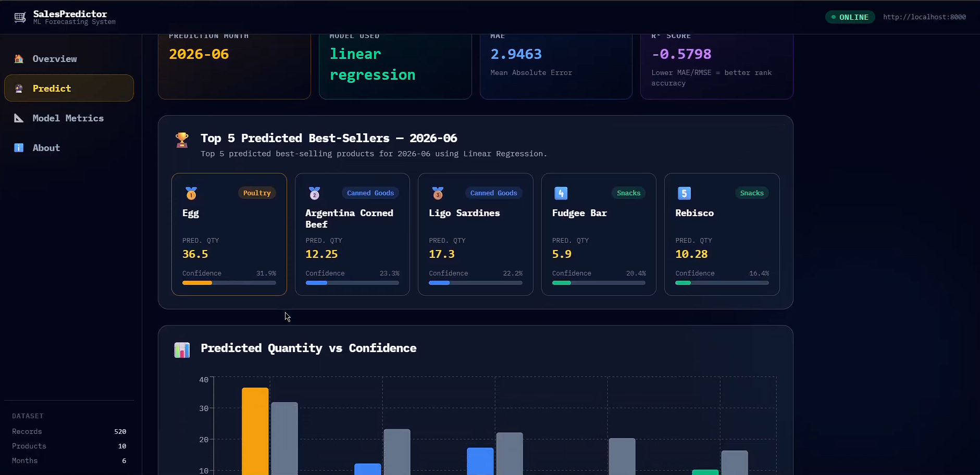Click the Model Metrics ruler icon

[19, 118]
